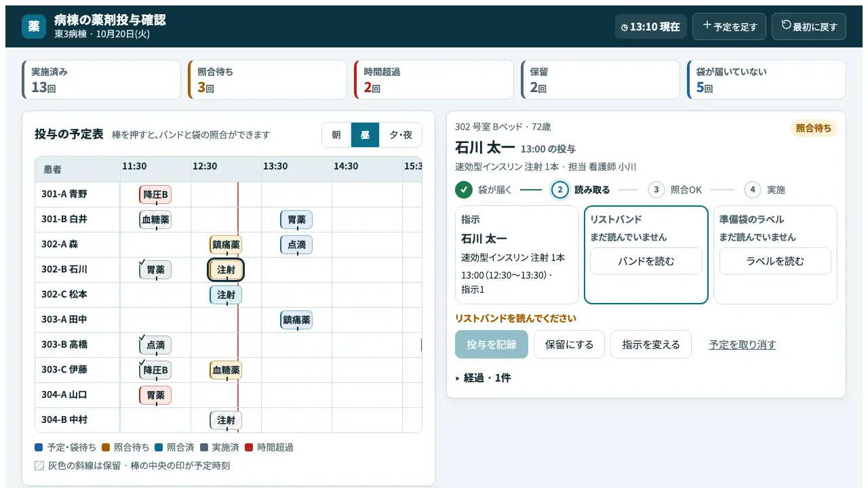Click the 照合待ち 3回 summary card
Screen dimensions: 868x488
pyautogui.click(x=268, y=80)
